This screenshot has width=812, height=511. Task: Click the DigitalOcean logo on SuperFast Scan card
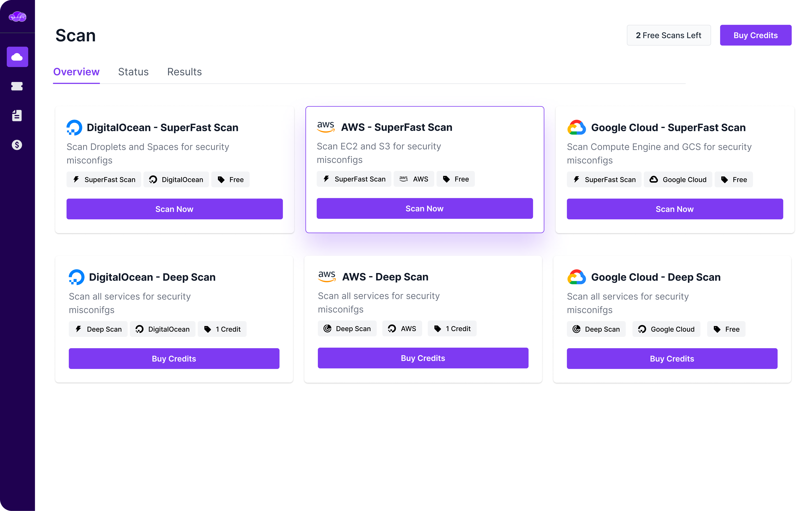(x=74, y=128)
